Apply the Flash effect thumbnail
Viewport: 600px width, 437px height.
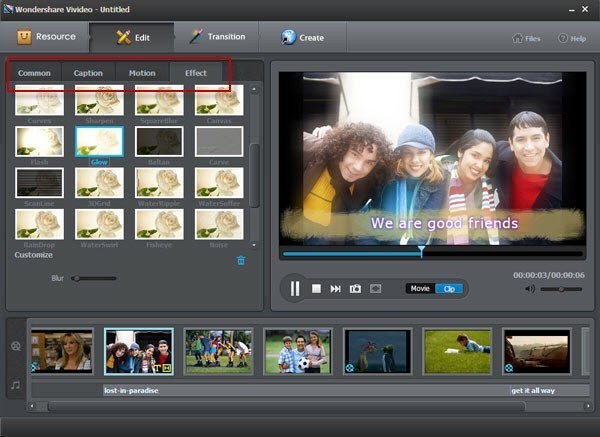(40, 141)
